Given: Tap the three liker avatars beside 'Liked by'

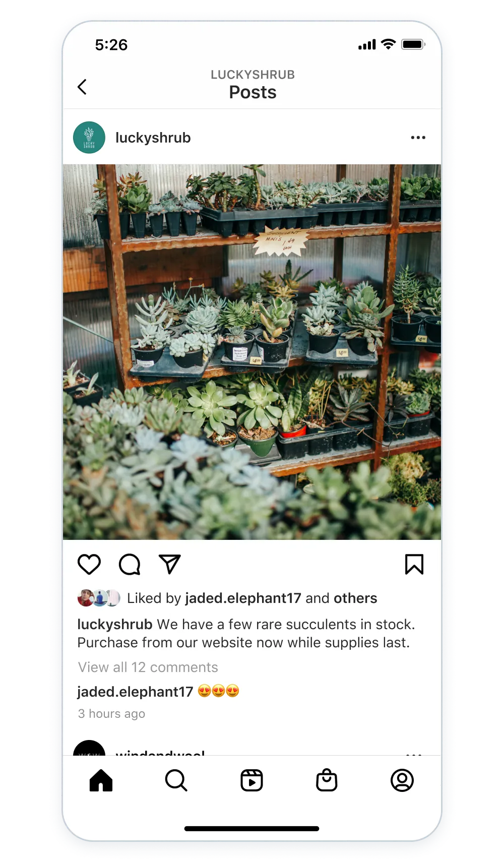Looking at the screenshot, I should click(x=99, y=598).
